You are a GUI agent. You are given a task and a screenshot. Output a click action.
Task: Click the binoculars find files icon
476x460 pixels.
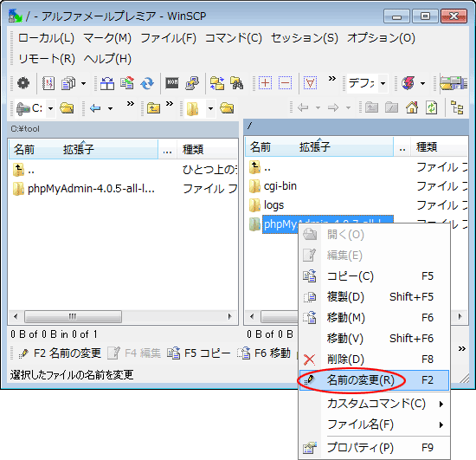pos(237,83)
